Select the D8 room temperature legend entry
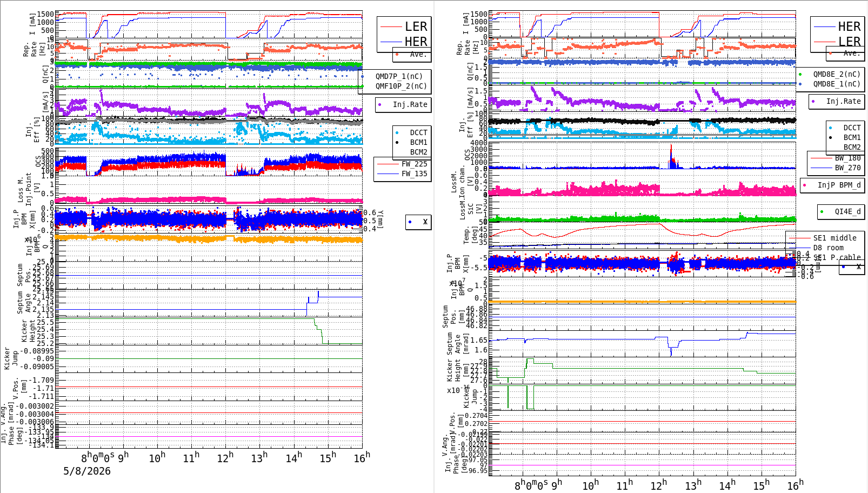 point(828,248)
